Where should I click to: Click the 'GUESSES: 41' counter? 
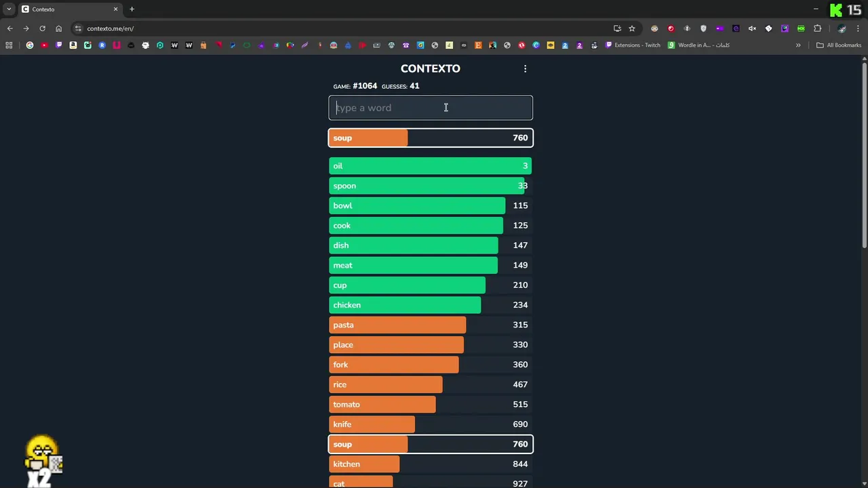[401, 86]
